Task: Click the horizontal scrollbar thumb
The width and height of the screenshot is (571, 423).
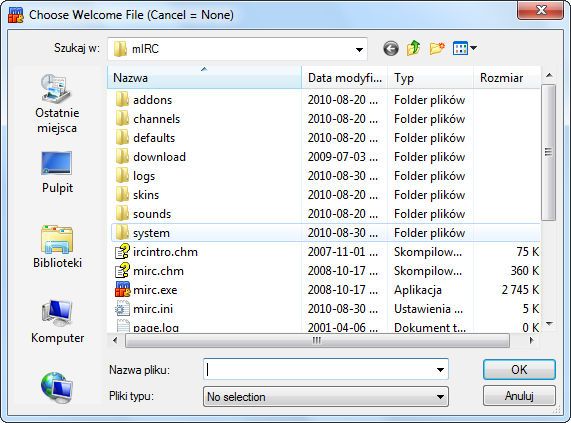Action: pyautogui.click(x=317, y=340)
